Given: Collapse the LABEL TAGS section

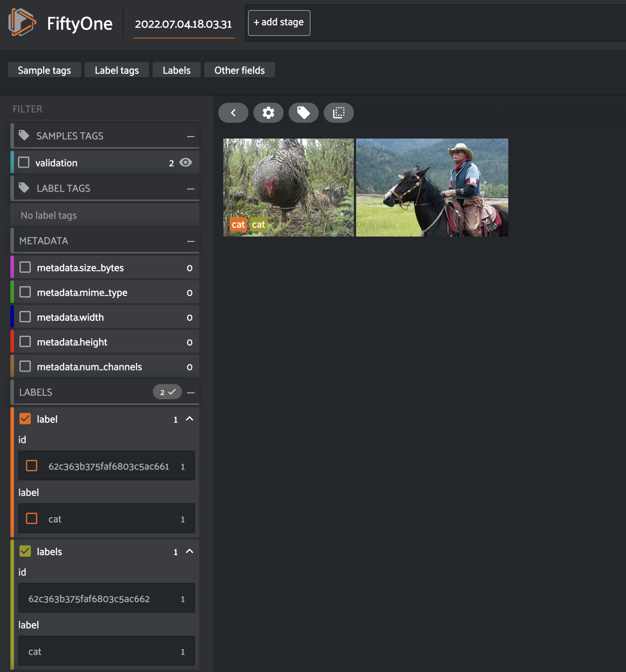Looking at the screenshot, I should pyautogui.click(x=191, y=189).
